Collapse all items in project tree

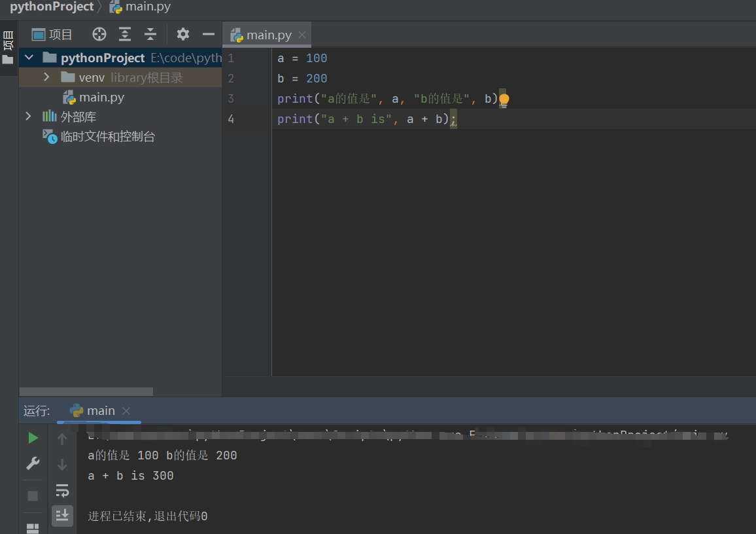point(150,35)
